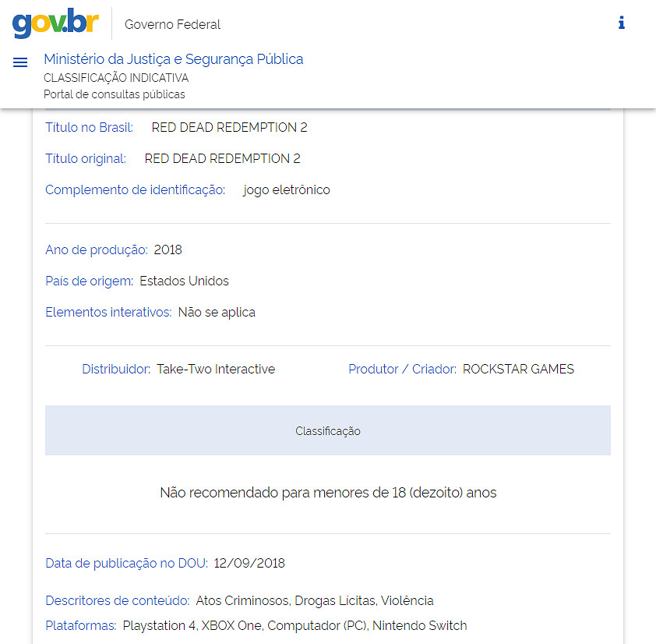Click the production year 2018
The width and height of the screenshot is (656, 644).
(x=168, y=249)
